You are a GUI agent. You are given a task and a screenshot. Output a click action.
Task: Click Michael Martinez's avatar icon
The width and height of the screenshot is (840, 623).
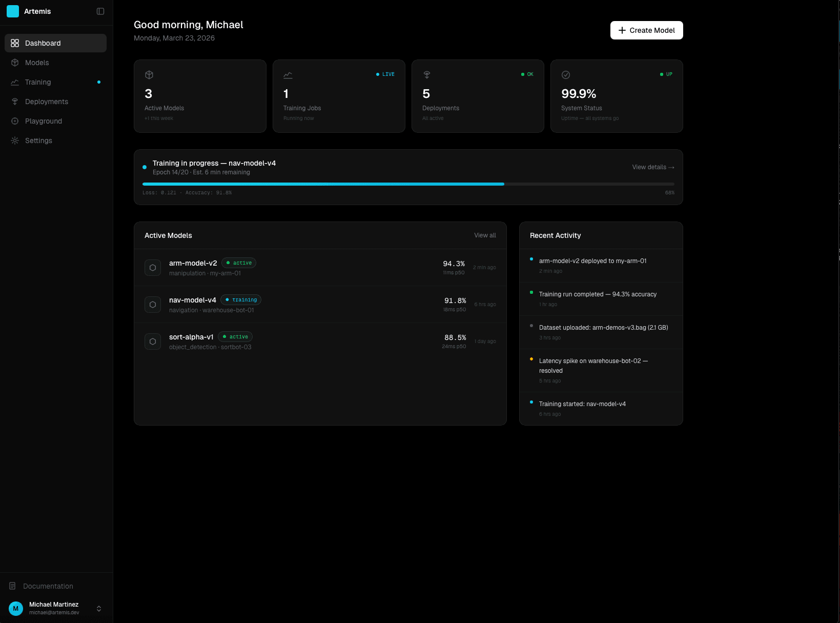point(15,608)
